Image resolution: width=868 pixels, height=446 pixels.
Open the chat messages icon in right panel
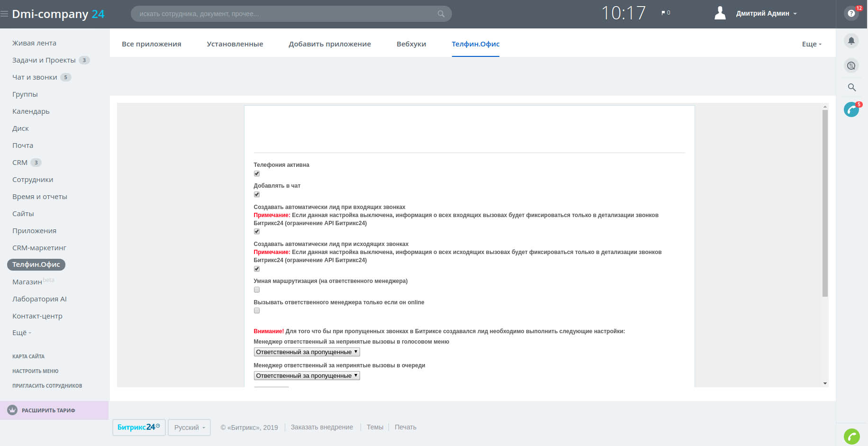pos(851,66)
